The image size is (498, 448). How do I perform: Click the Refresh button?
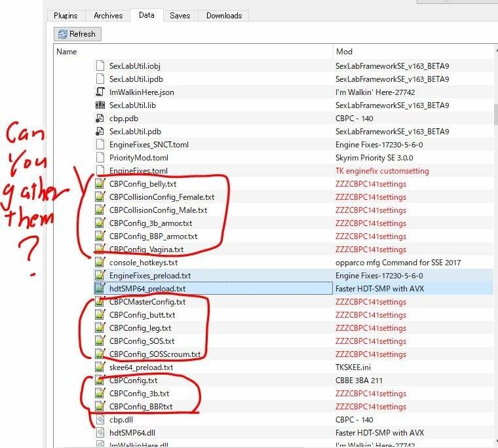(77, 34)
